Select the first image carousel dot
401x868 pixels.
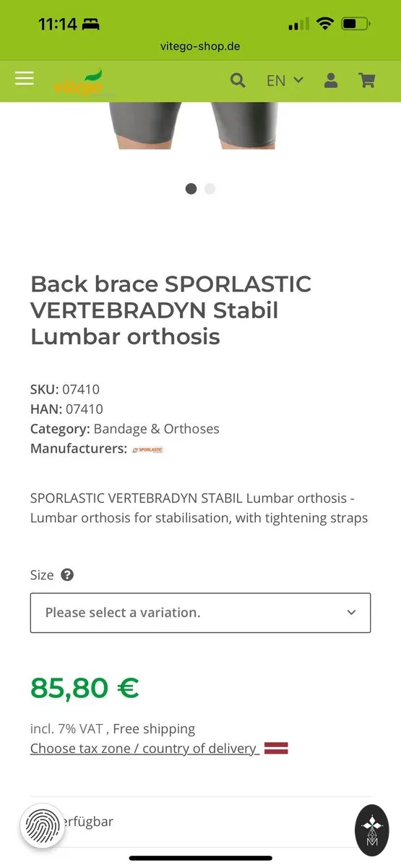(191, 189)
